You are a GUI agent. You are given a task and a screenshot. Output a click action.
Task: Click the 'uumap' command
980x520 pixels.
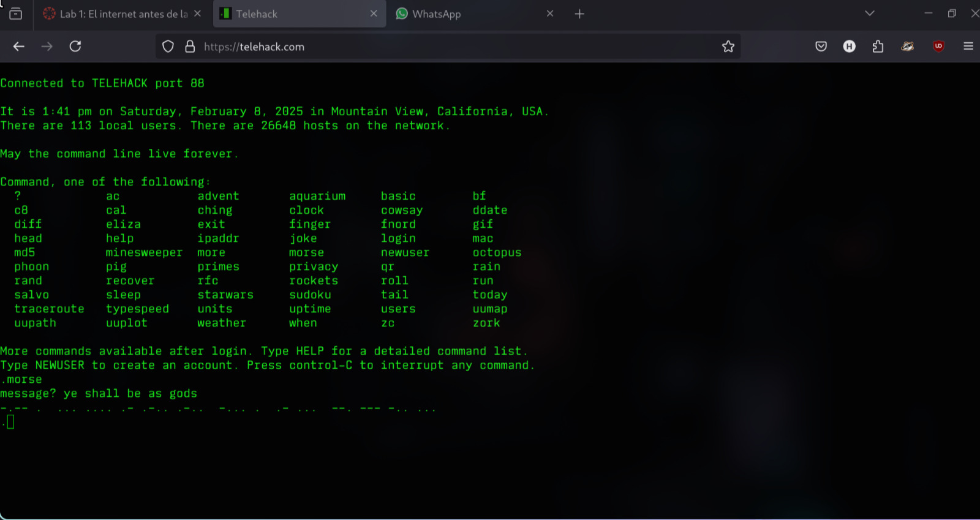click(490, 309)
